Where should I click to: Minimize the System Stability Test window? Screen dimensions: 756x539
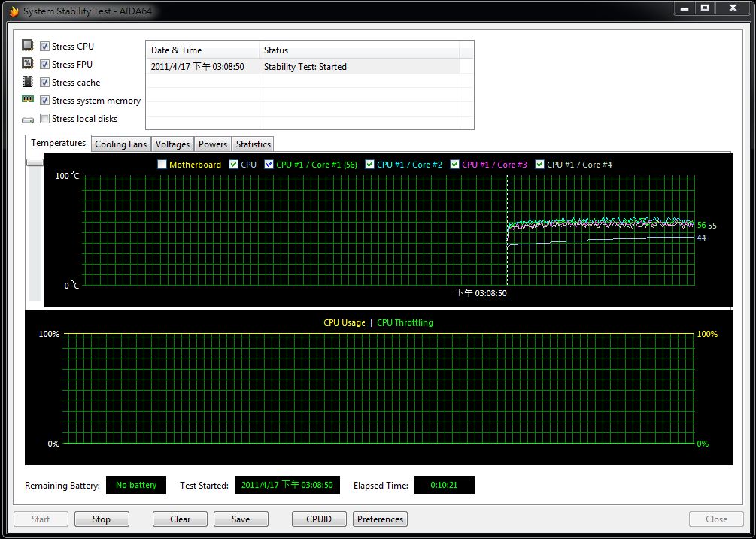point(684,8)
